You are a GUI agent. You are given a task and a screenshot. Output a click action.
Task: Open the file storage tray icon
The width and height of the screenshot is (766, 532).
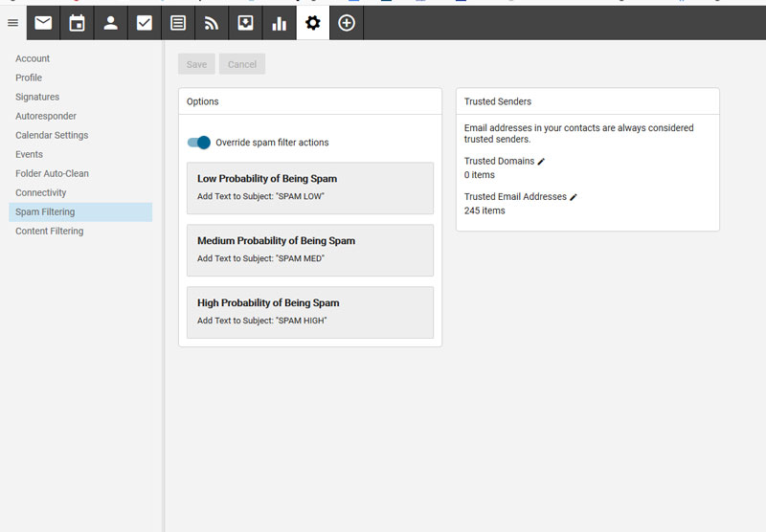pyautogui.click(x=245, y=23)
